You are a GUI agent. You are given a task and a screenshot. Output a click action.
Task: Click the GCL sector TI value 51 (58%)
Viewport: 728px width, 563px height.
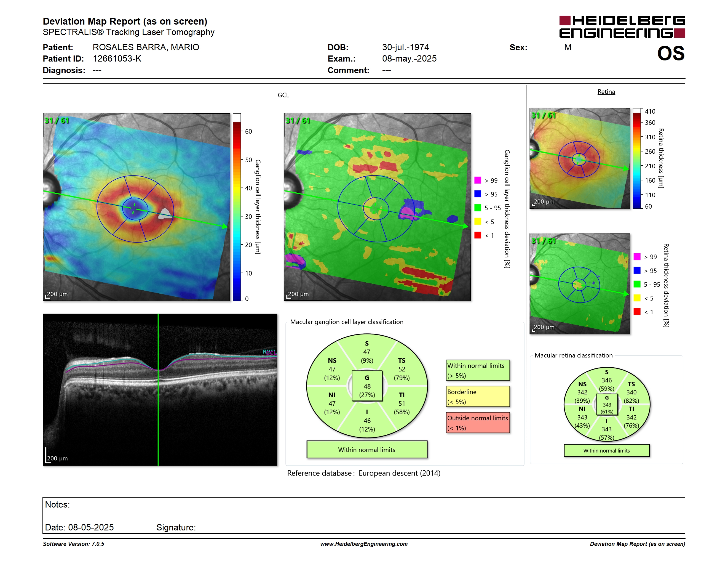pyautogui.click(x=402, y=408)
